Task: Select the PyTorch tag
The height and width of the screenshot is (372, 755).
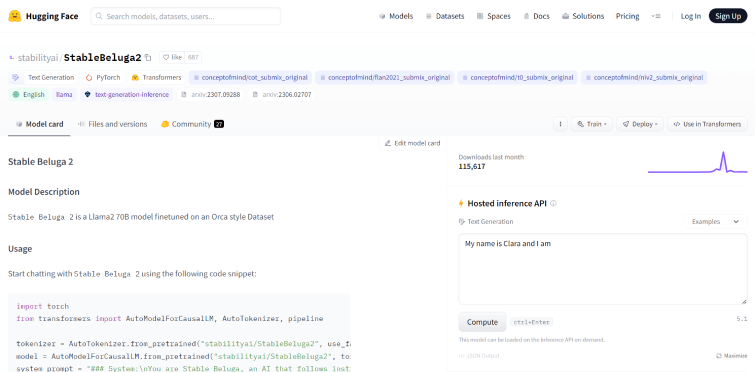Action: point(103,77)
